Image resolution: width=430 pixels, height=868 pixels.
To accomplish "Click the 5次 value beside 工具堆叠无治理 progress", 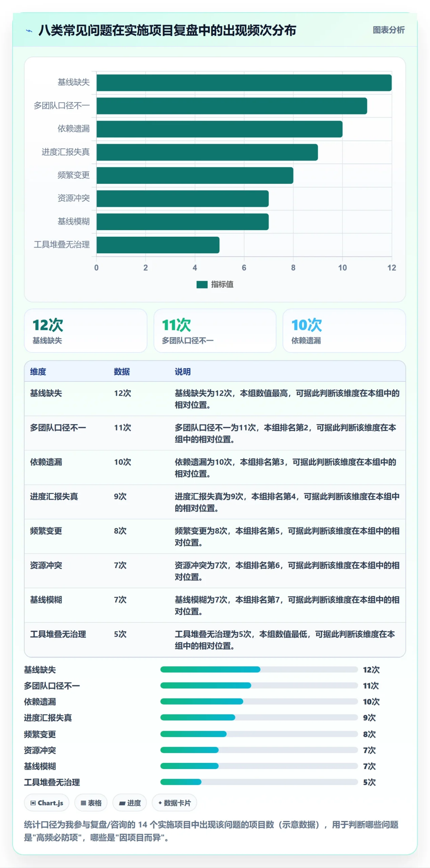I will click(369, 782).
